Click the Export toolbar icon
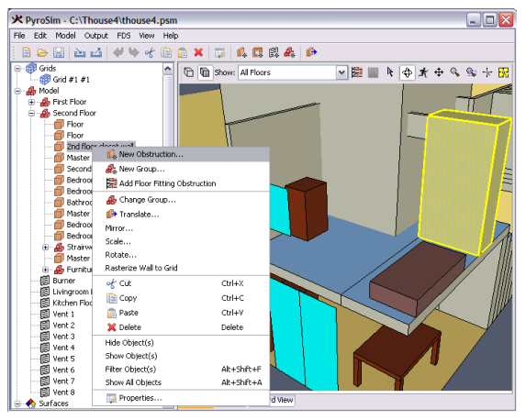 point(96,52)
